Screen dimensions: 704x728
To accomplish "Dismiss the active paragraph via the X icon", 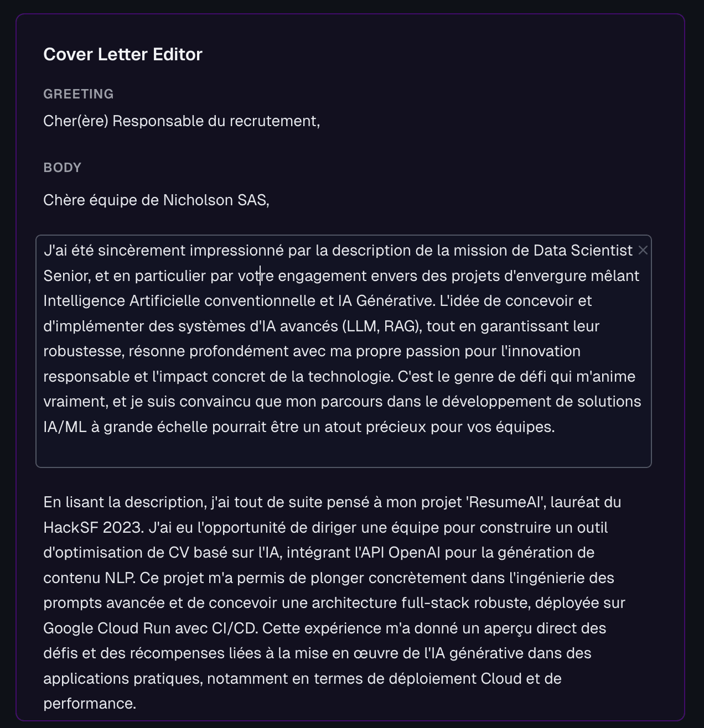I will [644, 250].
